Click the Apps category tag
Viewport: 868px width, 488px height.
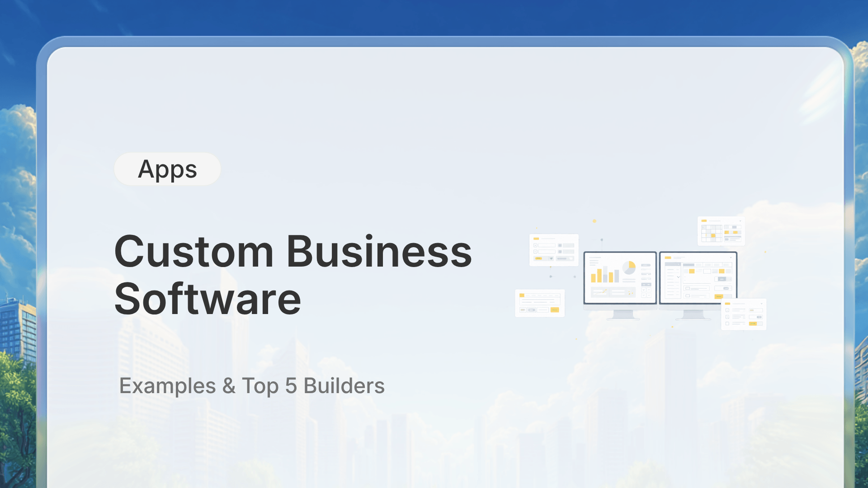(167, 169)
